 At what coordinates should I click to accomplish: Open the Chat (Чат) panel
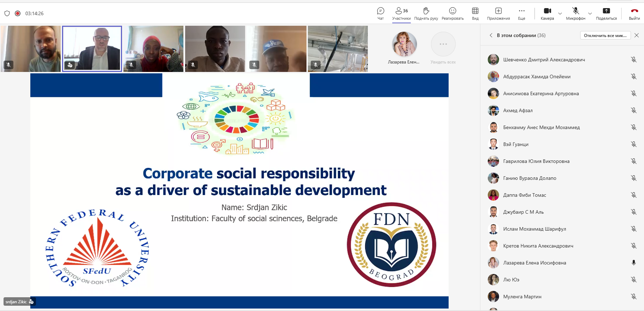point(381,11)
